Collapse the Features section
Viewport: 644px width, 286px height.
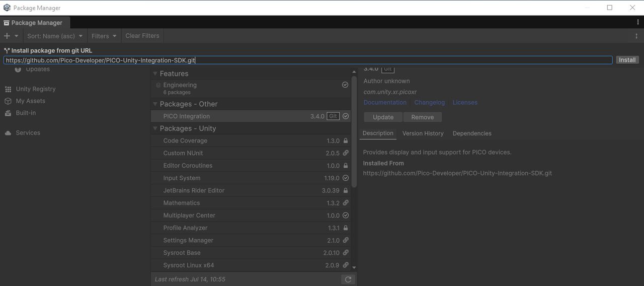coord(155,74)
